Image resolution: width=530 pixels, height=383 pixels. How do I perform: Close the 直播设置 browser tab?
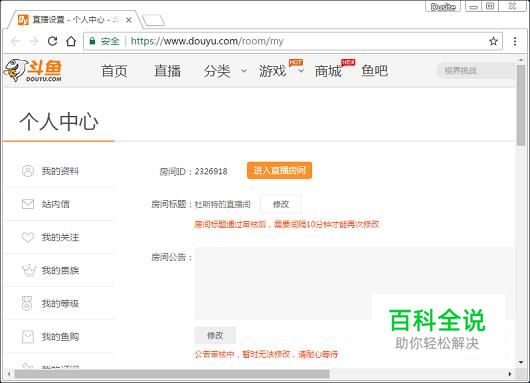pos(129,20)
